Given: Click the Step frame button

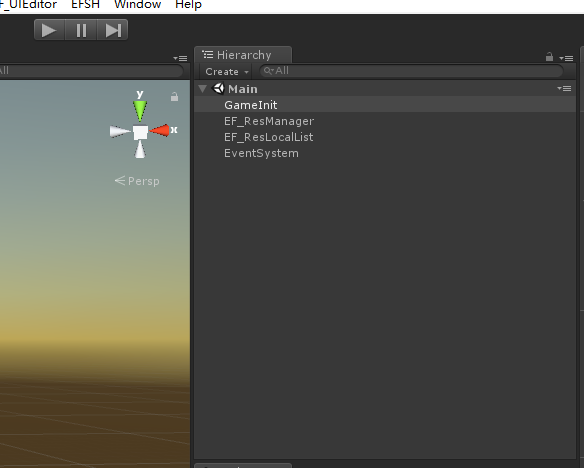Looking at the screenshot, I should point(112,30).
